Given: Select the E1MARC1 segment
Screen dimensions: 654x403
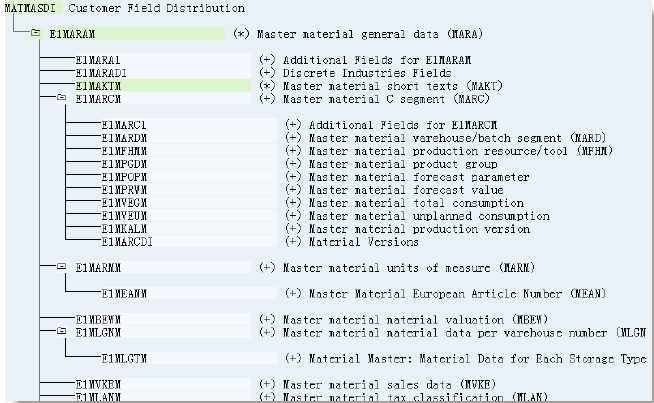Looking at the screenshot, I should (x=124, y=125).
